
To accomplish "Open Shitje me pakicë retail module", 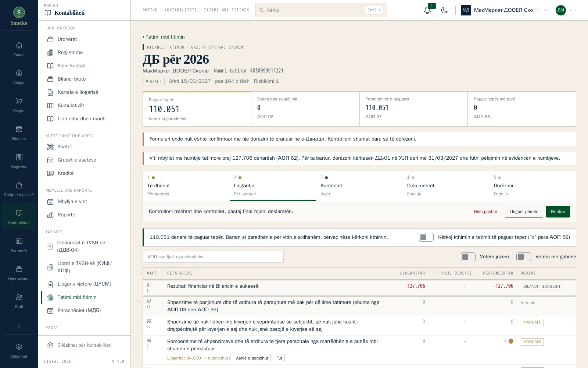I will click(19, 189).
